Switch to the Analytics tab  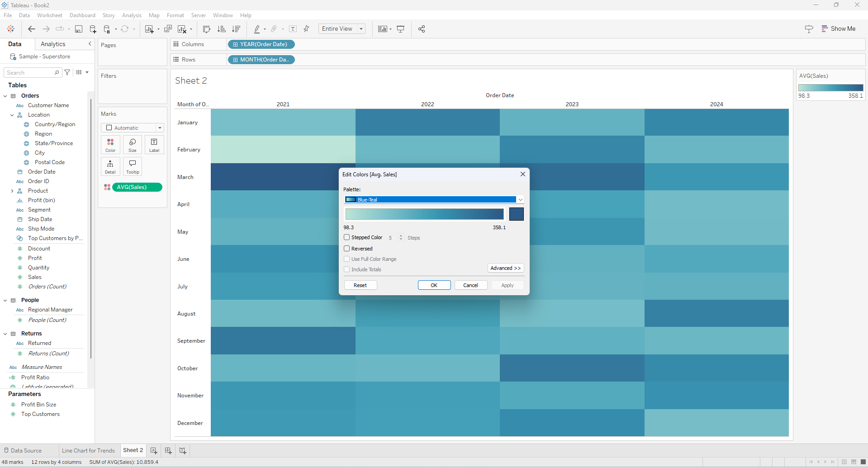point(53,44)
